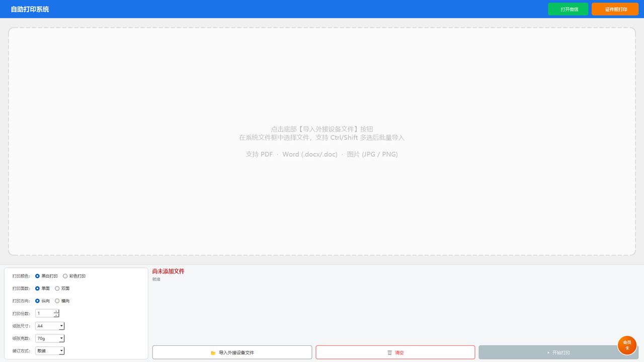This screenshot has width=644, height=362.
Task: Focus the 打印份数 copies input field
Action: (44, 313)
